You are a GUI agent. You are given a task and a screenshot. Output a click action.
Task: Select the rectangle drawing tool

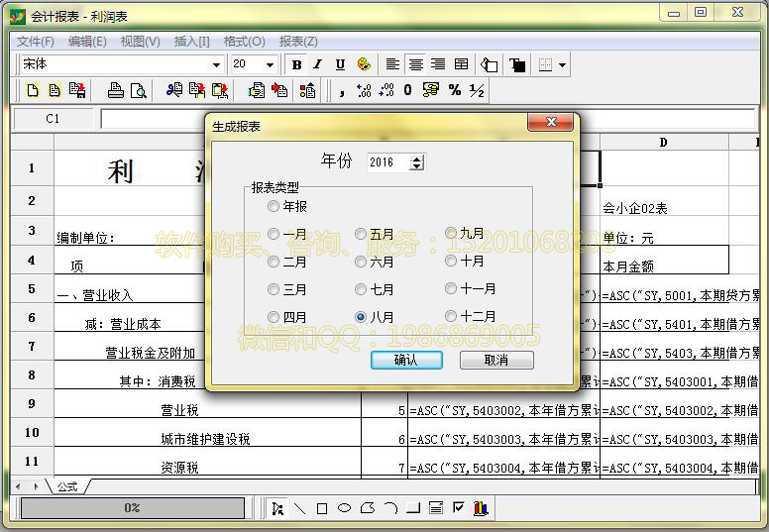coord(322,508)
